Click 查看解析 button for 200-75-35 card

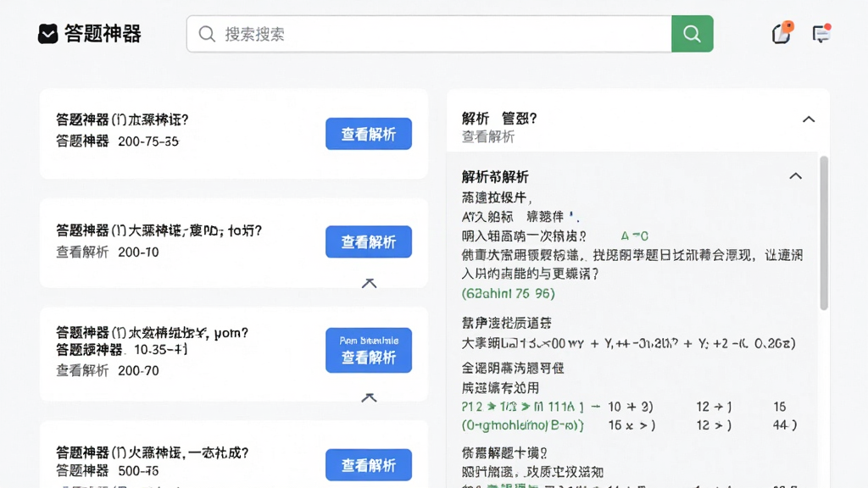[x=369, y=134]
